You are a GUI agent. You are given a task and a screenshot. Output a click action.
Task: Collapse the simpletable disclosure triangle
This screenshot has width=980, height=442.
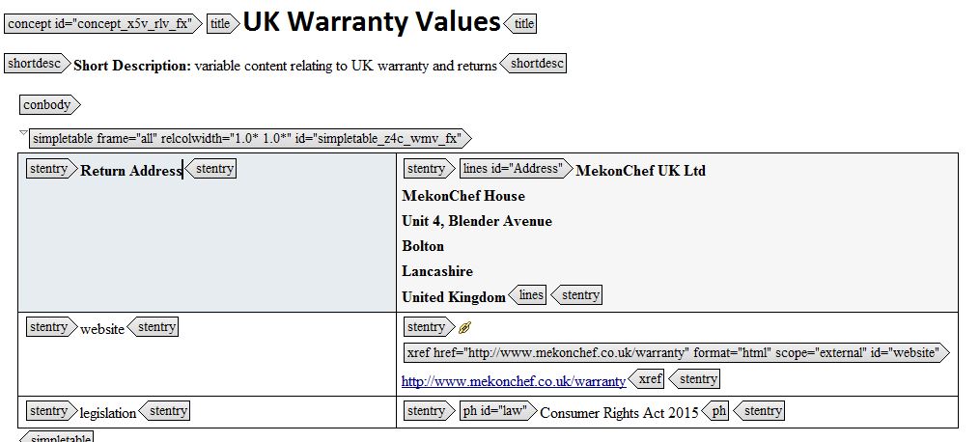click(23, 133)
